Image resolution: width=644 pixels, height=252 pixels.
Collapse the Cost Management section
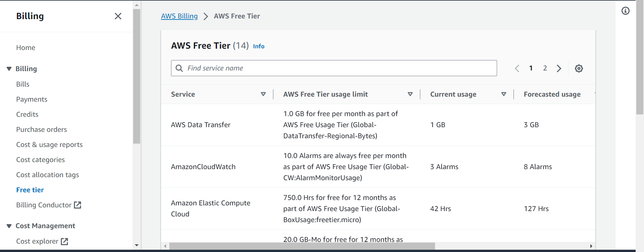pos(9,226)
